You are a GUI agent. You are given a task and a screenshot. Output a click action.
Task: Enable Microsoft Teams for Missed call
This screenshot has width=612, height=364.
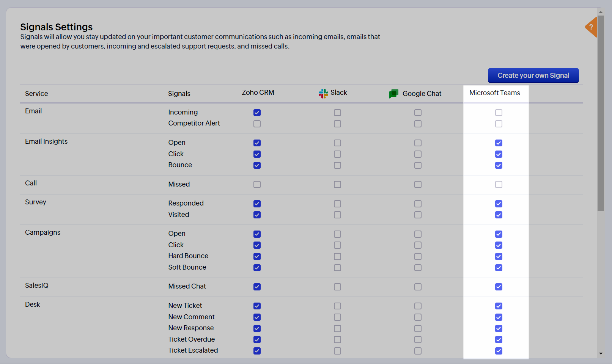(499, 185)
